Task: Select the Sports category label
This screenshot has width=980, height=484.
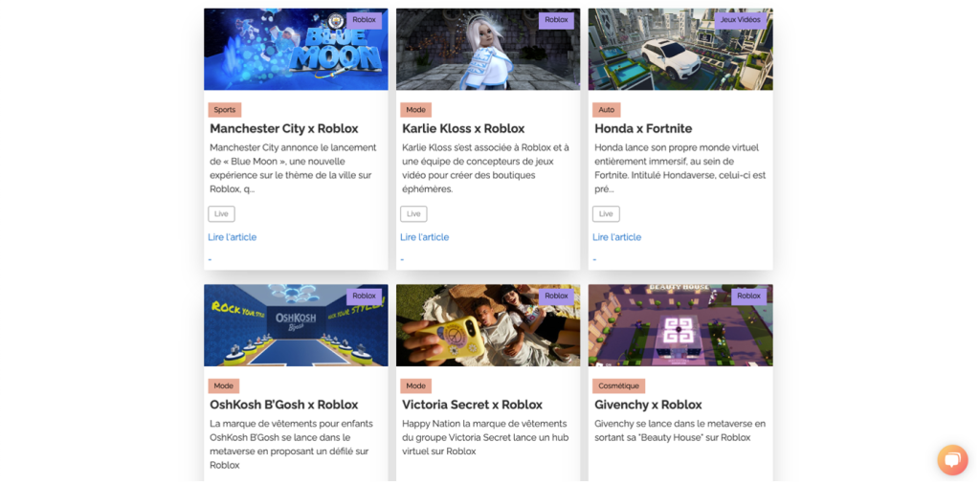Action: pyautogui.click(x=224, y=110)
